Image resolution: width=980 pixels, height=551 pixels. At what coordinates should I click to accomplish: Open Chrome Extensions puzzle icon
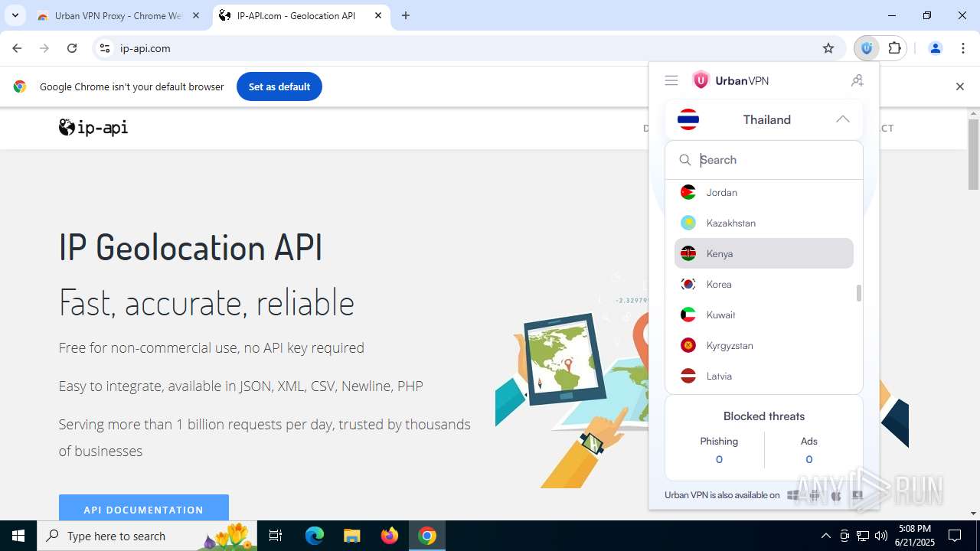pyautogui.click(x=894, y=48)
